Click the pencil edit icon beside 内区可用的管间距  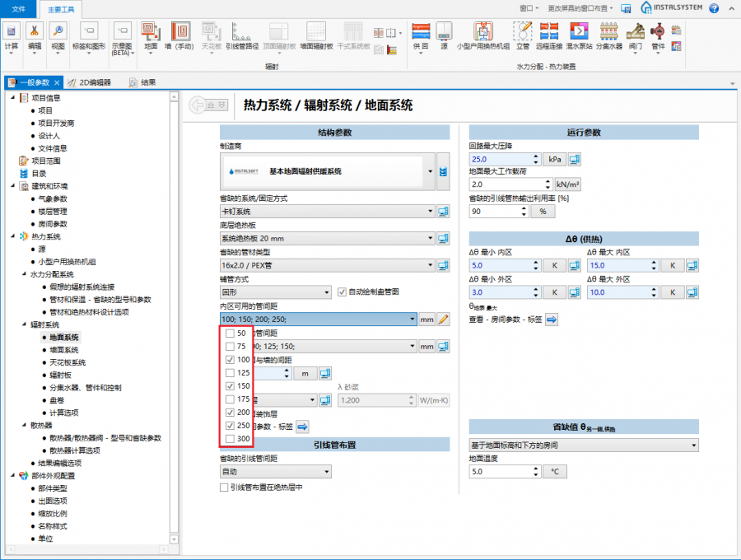pos(443,320)
